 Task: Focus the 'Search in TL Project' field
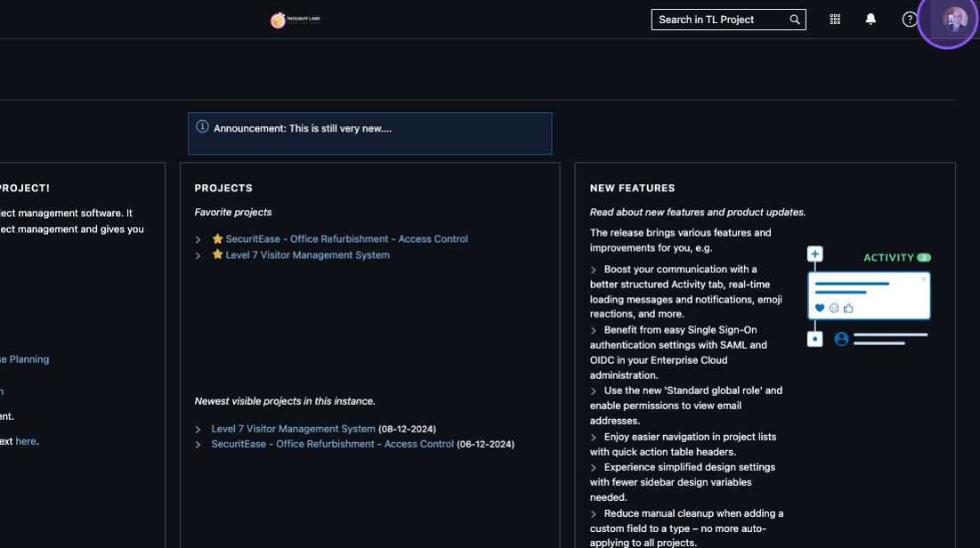pos(721,20)
